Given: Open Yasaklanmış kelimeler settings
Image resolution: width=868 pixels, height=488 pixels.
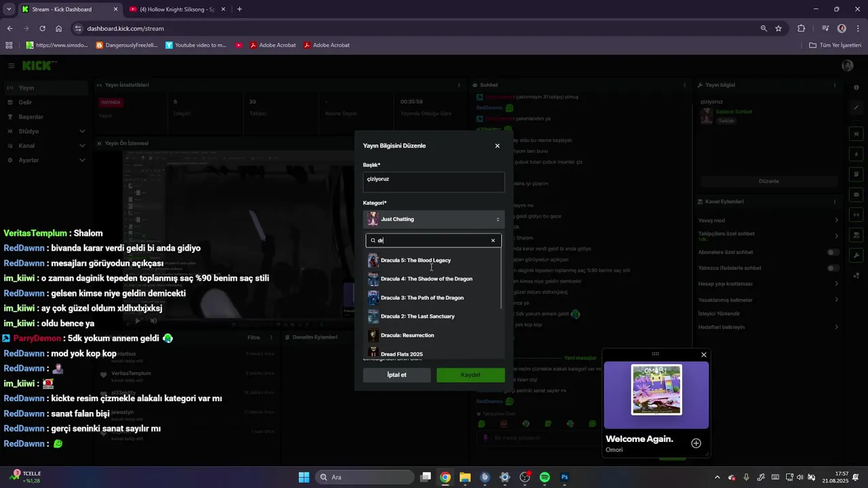Looking at the screenshot, I should click(x=768, y=300).
